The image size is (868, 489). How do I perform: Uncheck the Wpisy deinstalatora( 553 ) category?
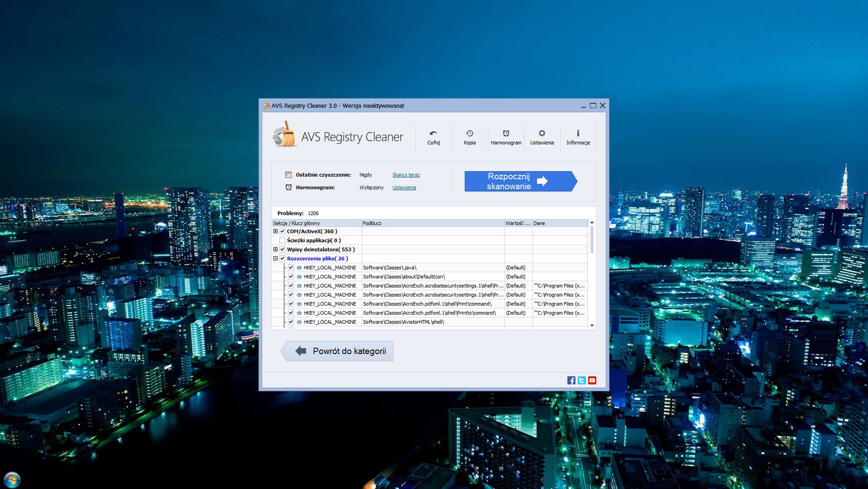(283, 250)
